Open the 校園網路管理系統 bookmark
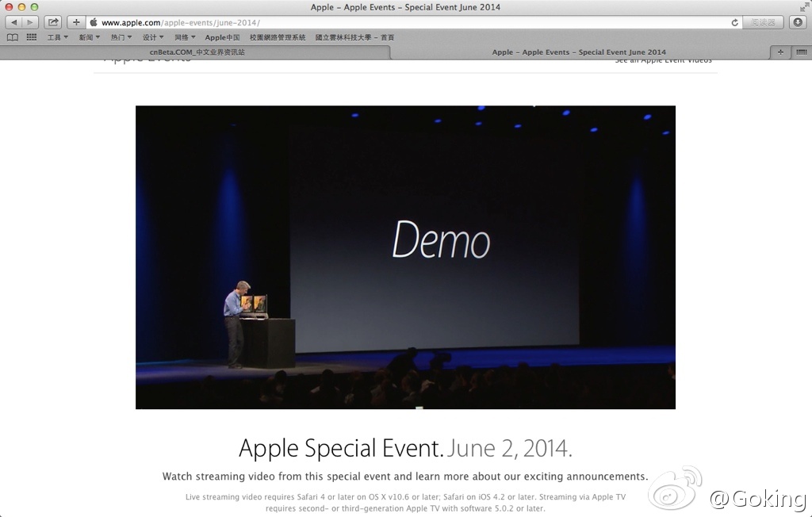The image size is (812, 517). click(x=278, y=37)
